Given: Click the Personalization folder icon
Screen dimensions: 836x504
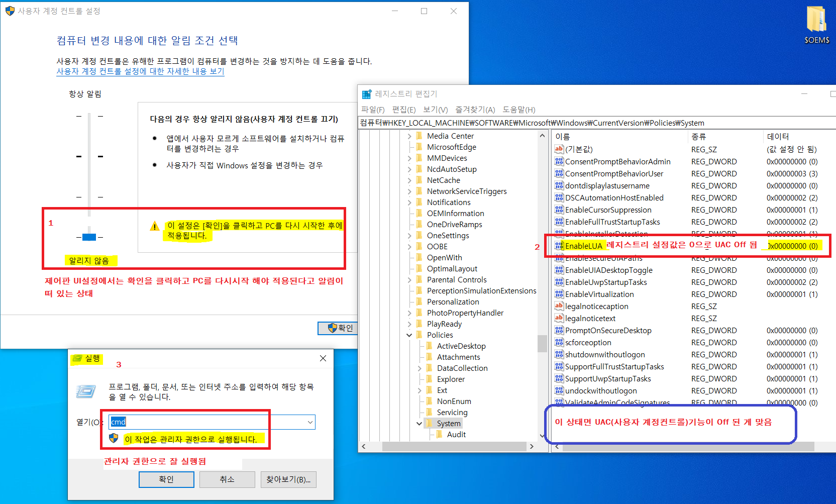Looking at the screenshot, I should tap(419, 301).
